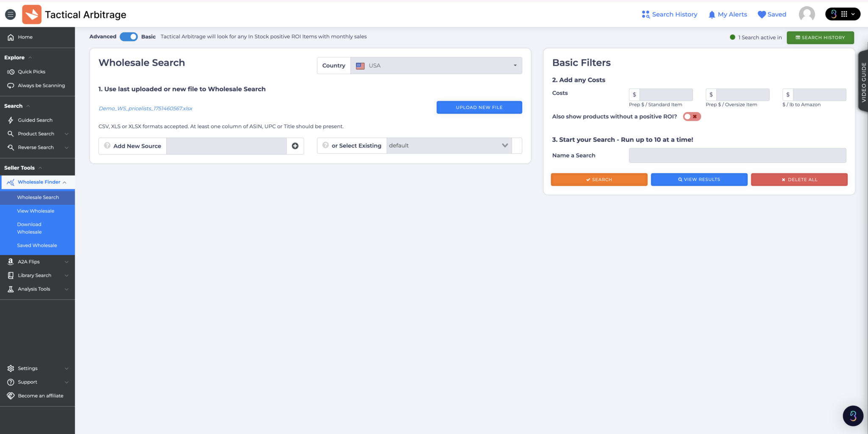Open View Wholesale menu item
The height and width of the screenshot is (434, 868).
tap(36, 211)
